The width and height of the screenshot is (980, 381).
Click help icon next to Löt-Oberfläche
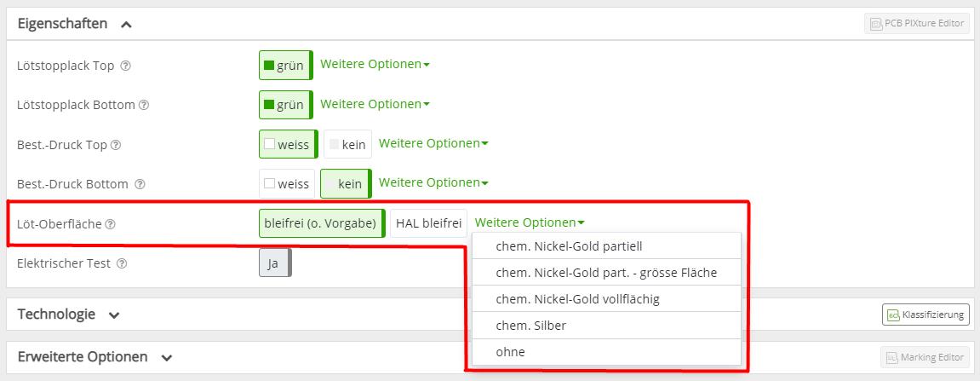110,224
